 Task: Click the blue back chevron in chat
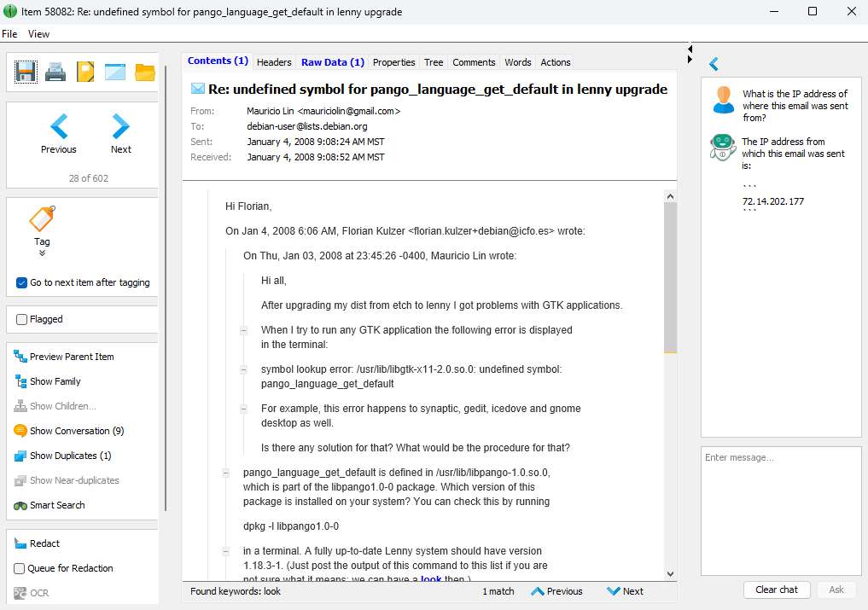714,64
